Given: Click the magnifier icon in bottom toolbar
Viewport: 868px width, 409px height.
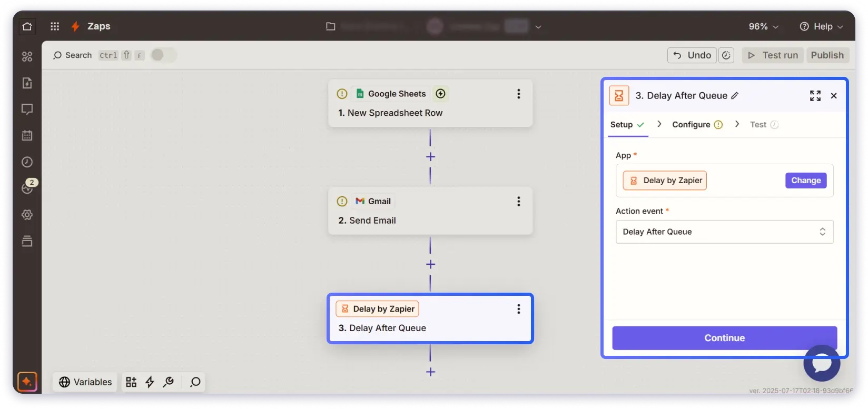Looking at the screenshot, I should 195,382.
